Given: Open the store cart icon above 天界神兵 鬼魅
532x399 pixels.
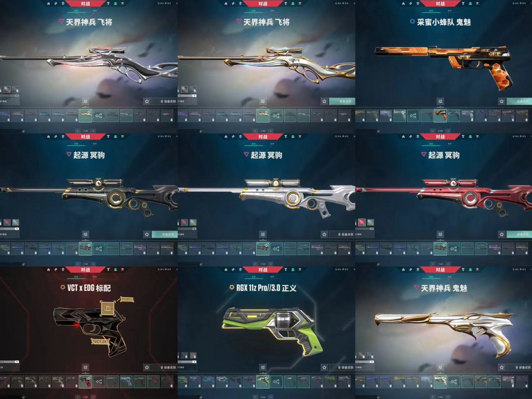Looking at the screenshot, I should coord(477,270).
